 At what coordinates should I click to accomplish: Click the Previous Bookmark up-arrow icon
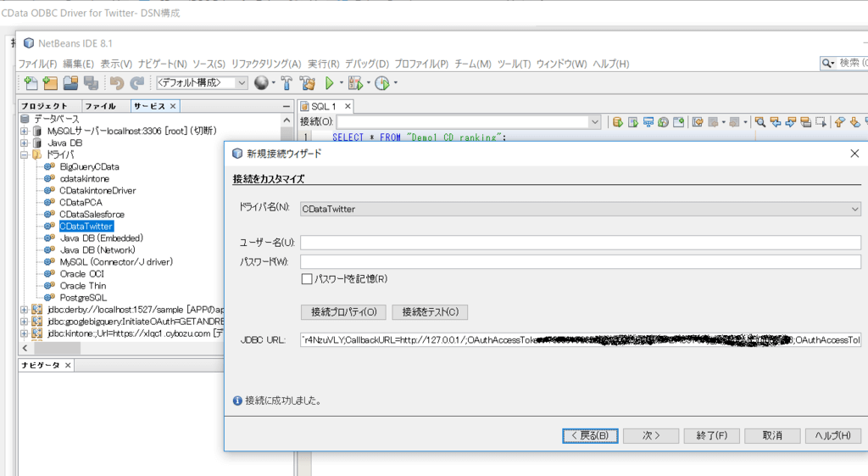point(840,122)
